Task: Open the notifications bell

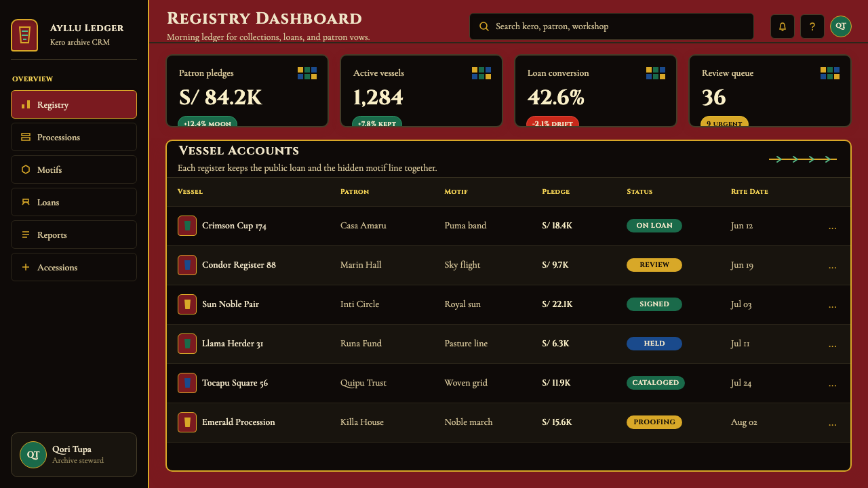Action: [783, 26]
